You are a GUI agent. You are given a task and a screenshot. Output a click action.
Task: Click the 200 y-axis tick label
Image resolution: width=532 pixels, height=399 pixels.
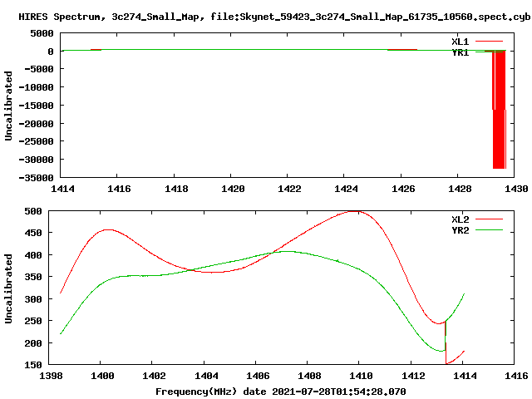(33, 343)
